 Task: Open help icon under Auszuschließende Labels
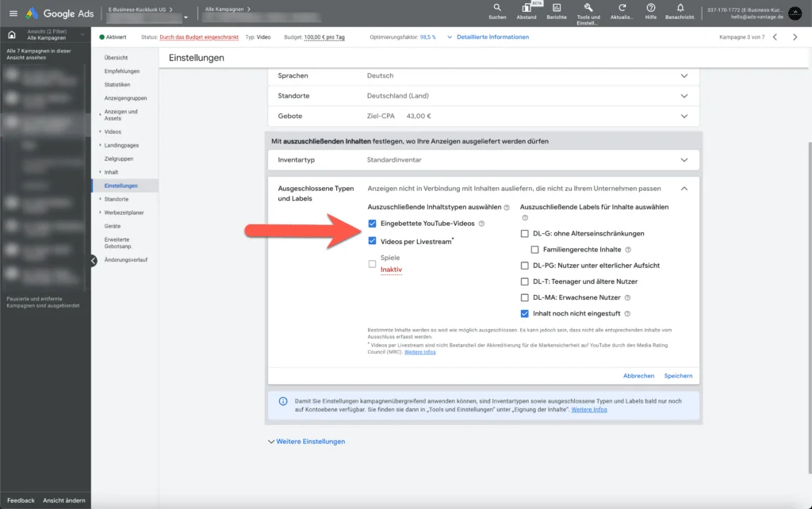tap(525, 217)
